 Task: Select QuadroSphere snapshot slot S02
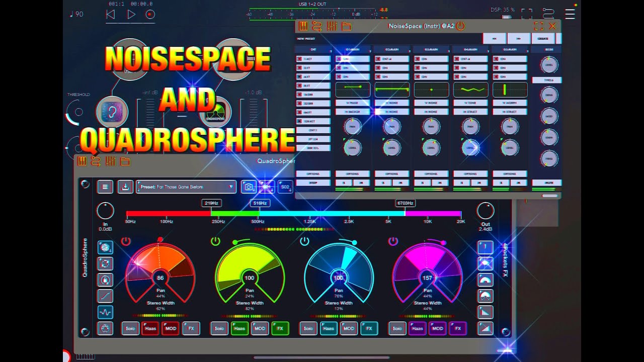285,187
